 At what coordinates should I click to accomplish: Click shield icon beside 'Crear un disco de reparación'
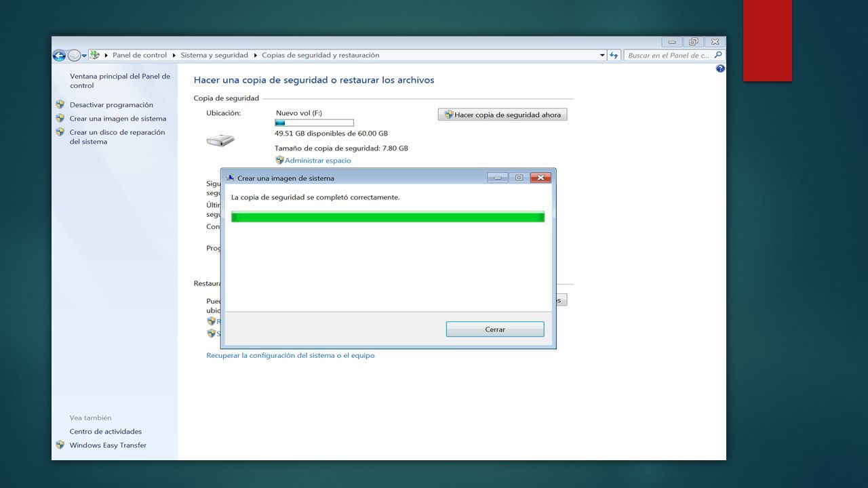click(60, 132)
